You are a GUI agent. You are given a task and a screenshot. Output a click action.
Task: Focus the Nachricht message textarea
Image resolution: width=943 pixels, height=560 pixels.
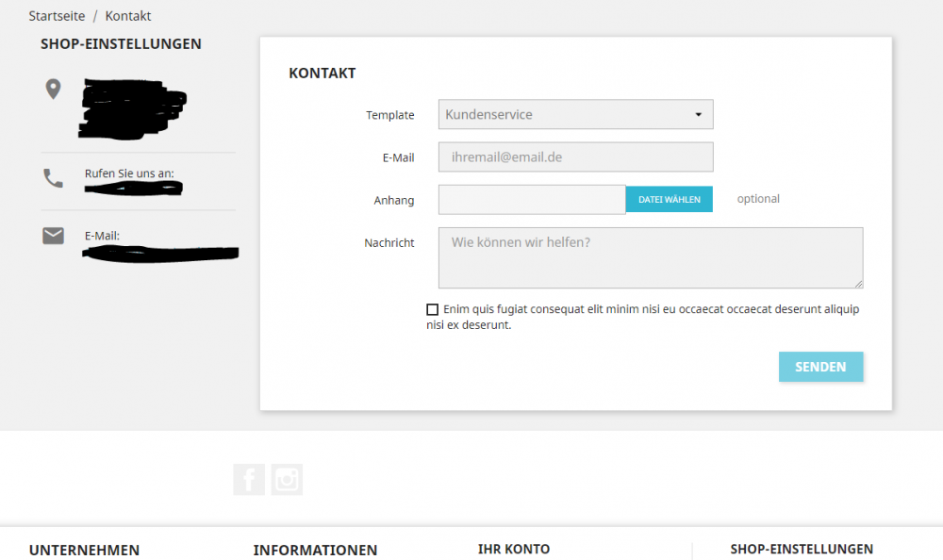[651, 257]
